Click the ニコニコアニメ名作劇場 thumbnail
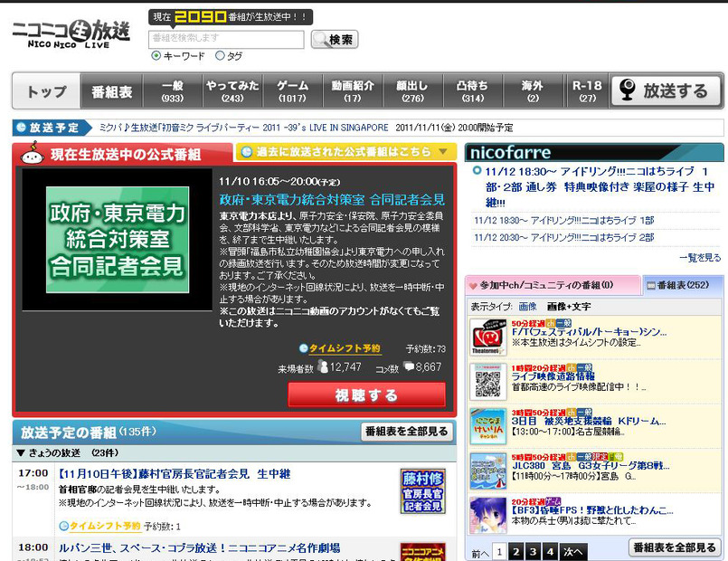 (x=423, y=552)
